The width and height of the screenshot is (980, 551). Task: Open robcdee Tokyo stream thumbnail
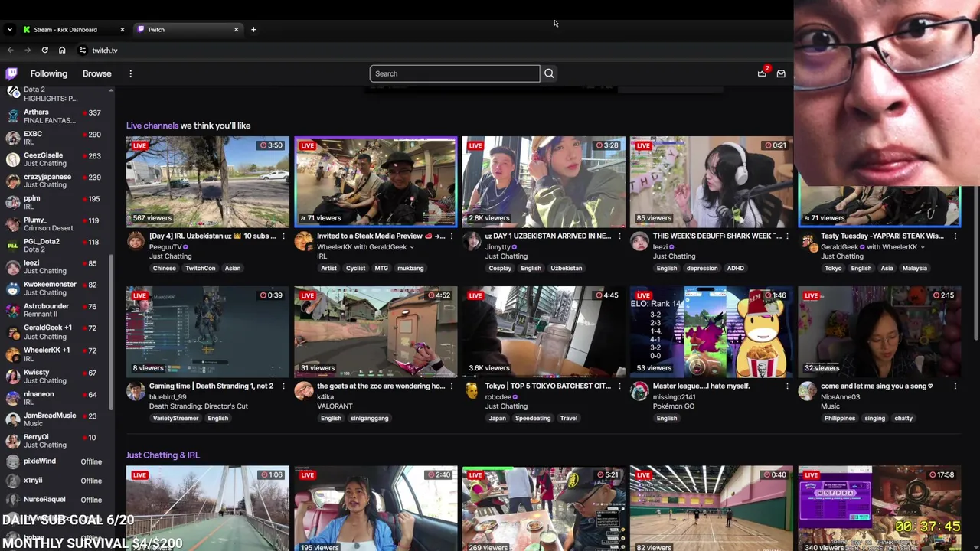tap(544, 331)
